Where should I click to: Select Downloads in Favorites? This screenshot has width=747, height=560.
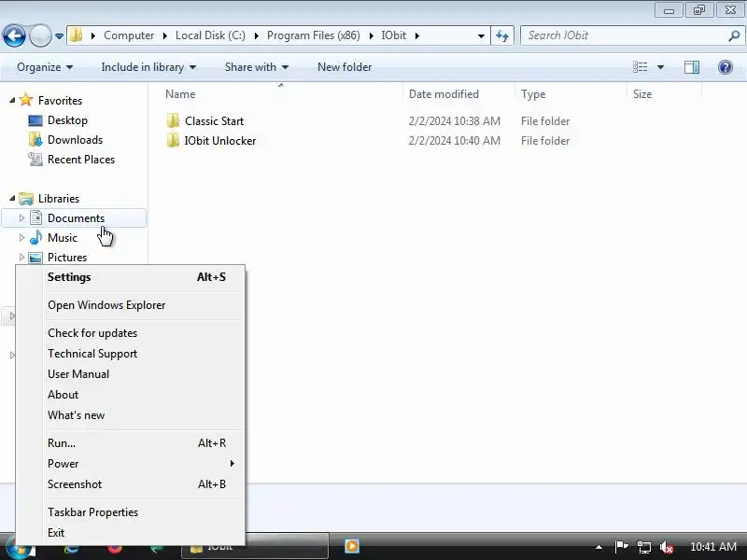click(76, 140)
